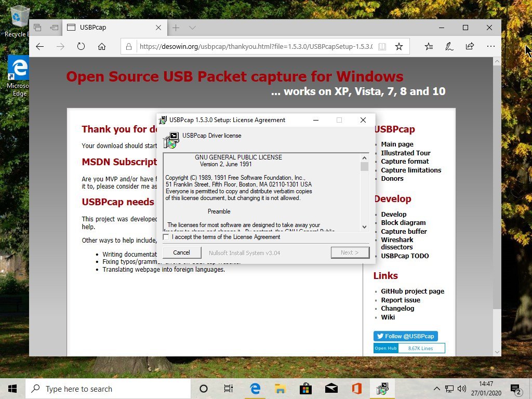Click the license scrollbar thumb
Image resolution: width=532 pixels, height=399 pixels.
(364, 167)
